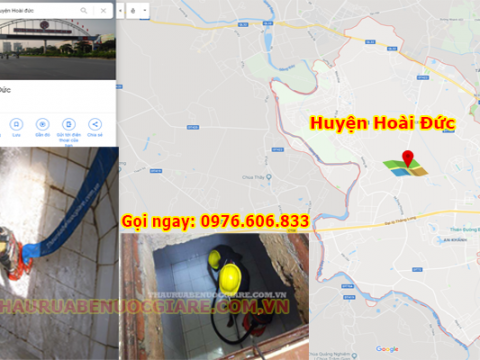This screenshot has width=480, height=360.
Task: Clear the search with the X icon
Action: point(103,11)
